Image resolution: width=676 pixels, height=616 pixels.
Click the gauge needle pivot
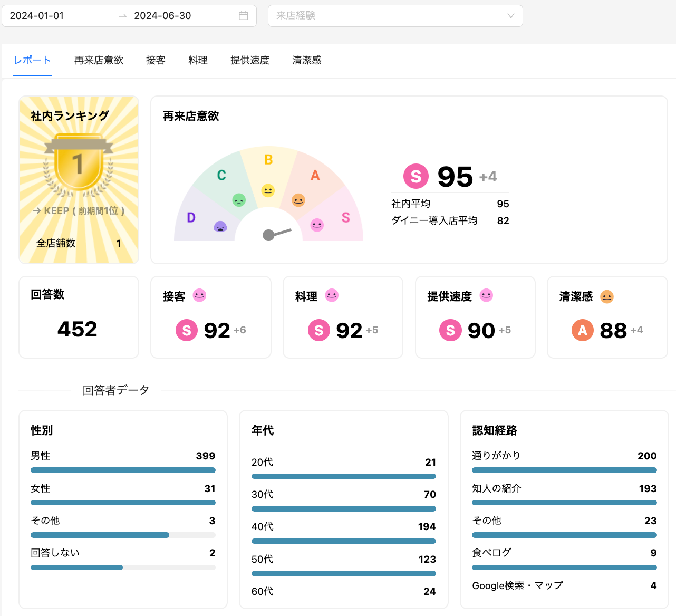click(x=268, y=235)
